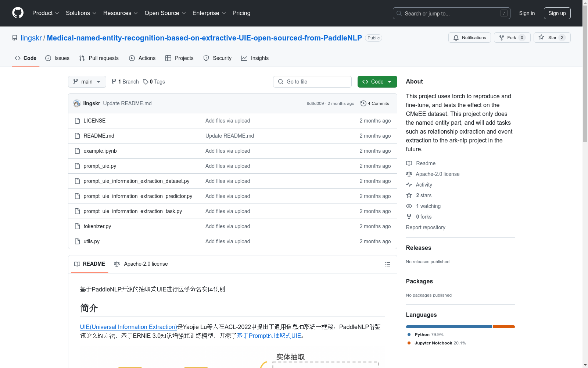588x368 pixels.
Task: Click the branch icon beside 1 Branch
Action: coord(114,82)
